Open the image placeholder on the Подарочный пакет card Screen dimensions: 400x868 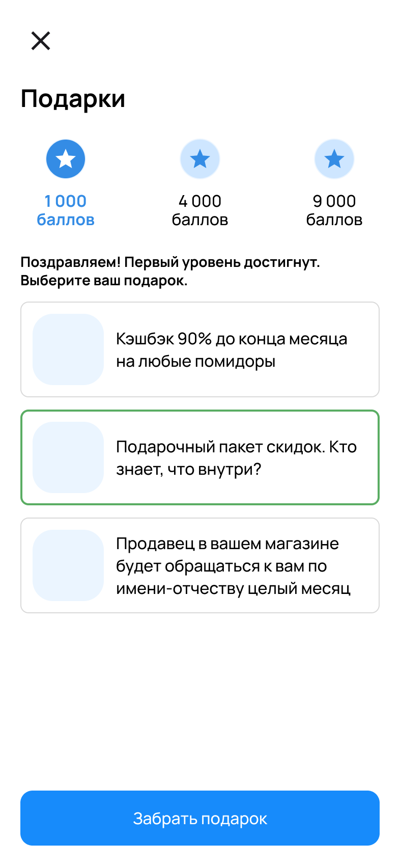tap(68, 457)
